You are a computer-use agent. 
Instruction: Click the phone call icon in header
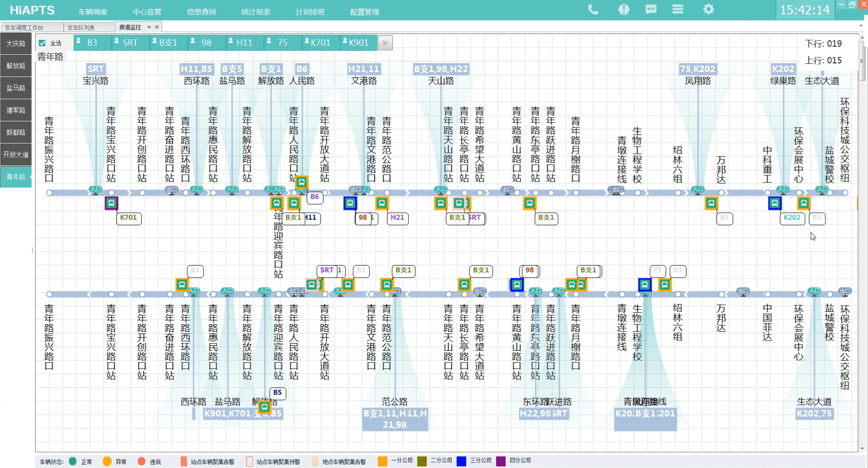(x=593, y=10)
